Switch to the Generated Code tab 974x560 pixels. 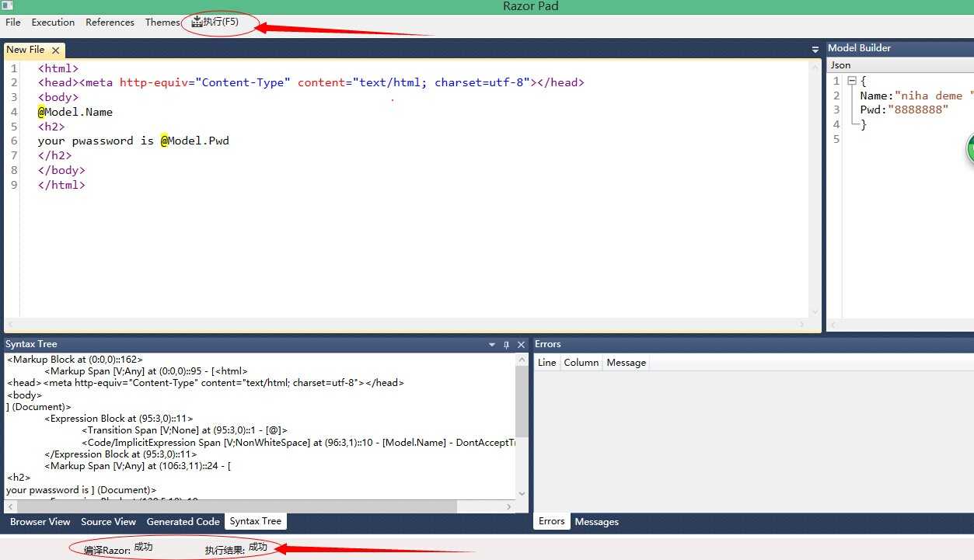coord(183,522)
